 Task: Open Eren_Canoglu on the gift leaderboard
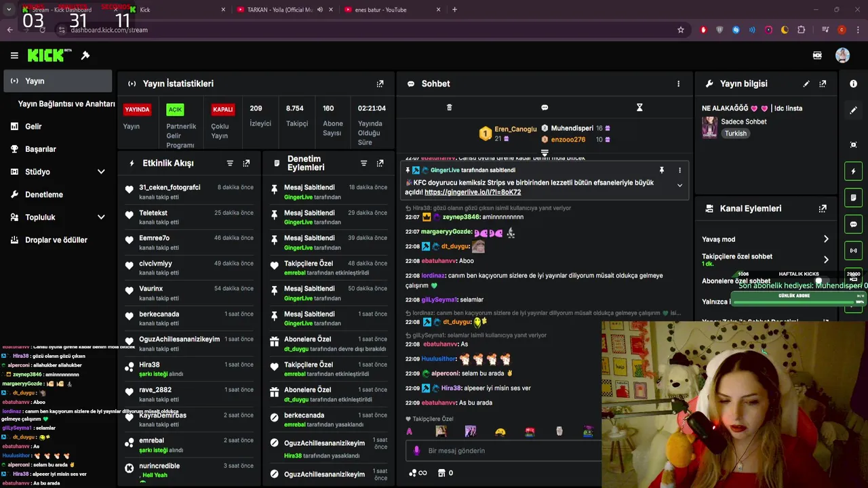[515, 129]
